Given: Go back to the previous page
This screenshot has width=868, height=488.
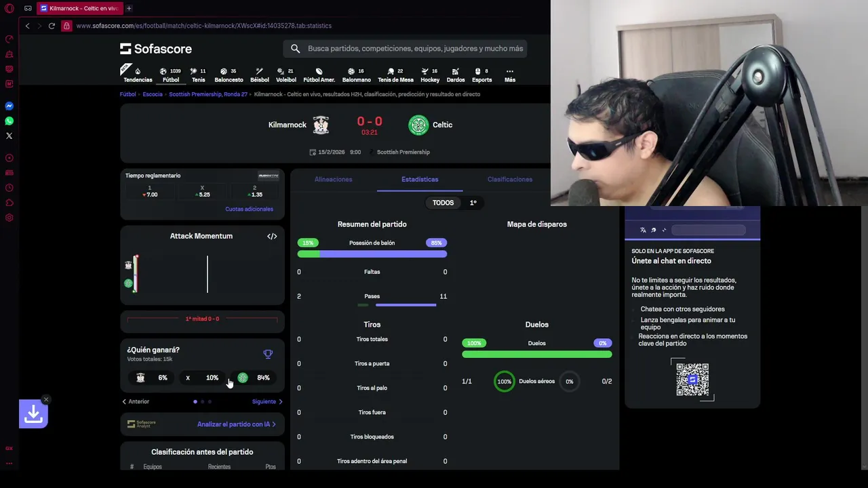Looking at the screenshot, I should pyautogui.click(x=27, y=26).
